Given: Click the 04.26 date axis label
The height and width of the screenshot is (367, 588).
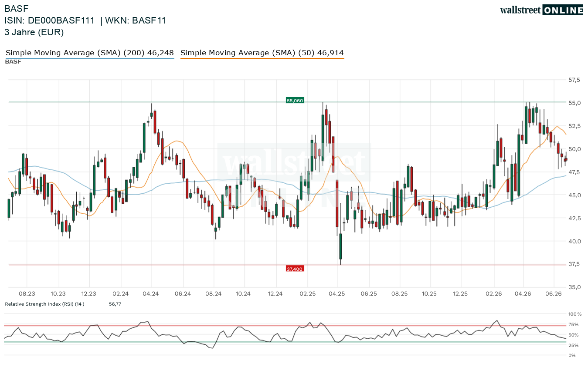Looking at the screenshot, I should (x=523, y=294).
